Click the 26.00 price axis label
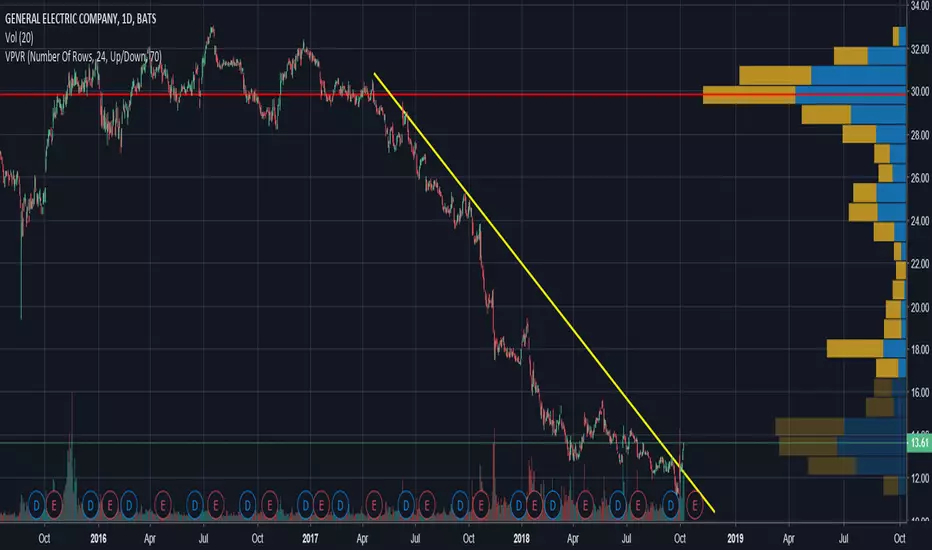 click(920, 178)
